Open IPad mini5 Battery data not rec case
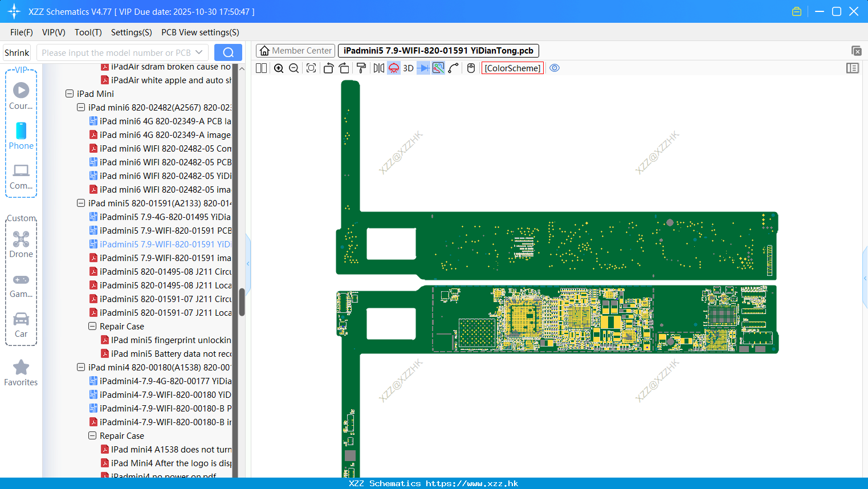 pyautogui.click(x=166, y=354)
